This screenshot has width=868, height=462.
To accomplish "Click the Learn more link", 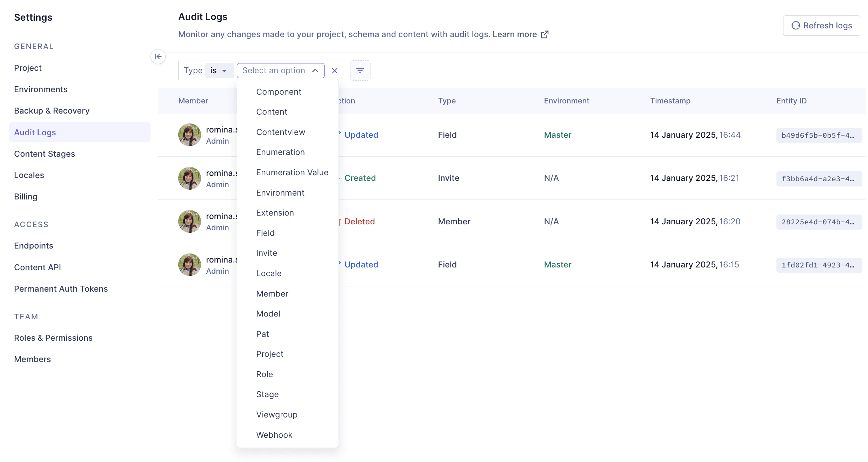I will (514, 34).
